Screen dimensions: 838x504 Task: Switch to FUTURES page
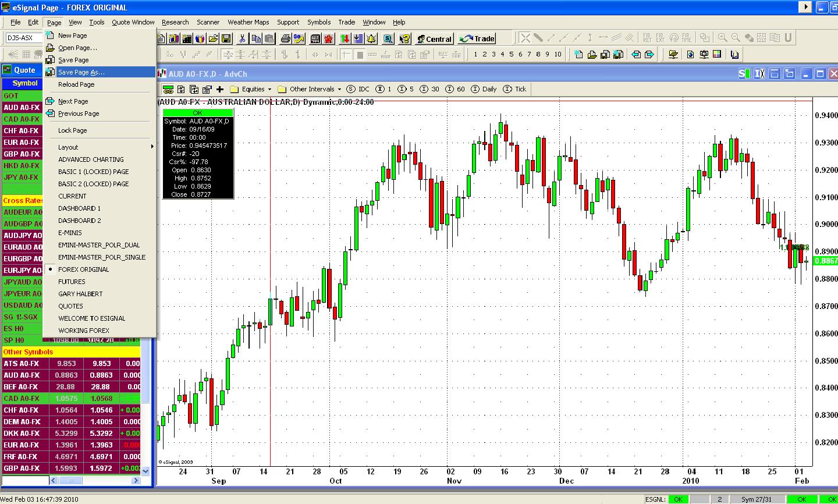[99, 282]
